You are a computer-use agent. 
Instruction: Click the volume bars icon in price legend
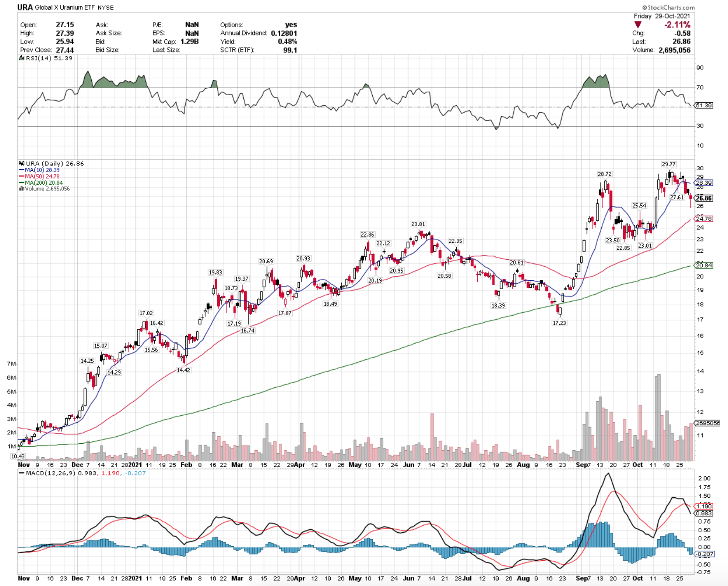coord(21,189)
